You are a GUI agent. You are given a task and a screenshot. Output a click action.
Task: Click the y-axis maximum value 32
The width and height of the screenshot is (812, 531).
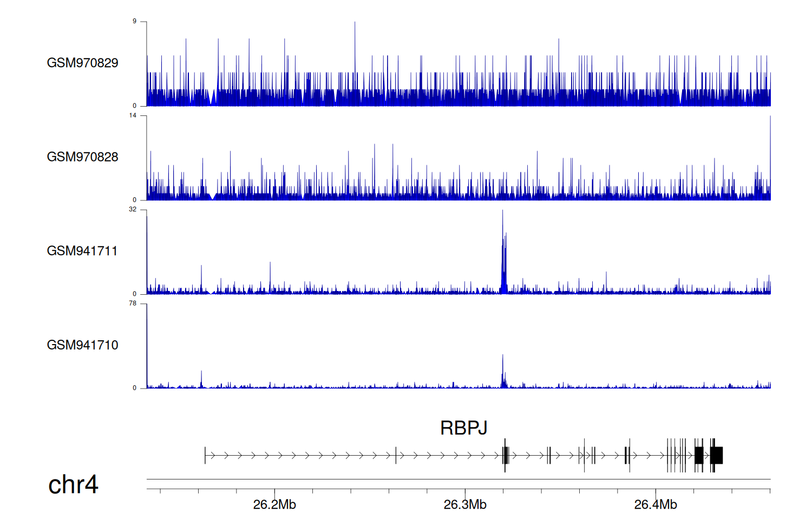pos(133,210)
